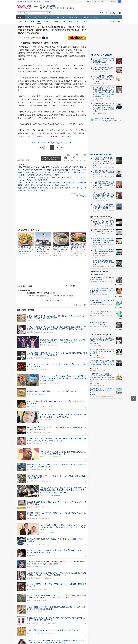Open the 国際 category
138x644 pixels.
(32, 21)
